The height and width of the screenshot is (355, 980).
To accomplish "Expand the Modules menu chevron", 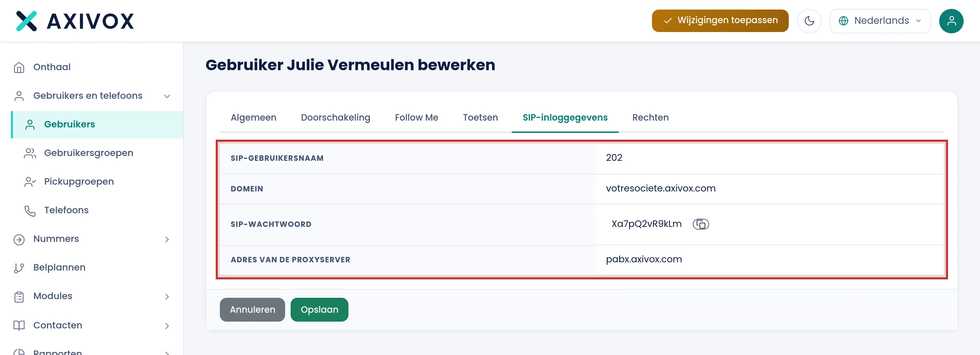I will pos(167,296).
